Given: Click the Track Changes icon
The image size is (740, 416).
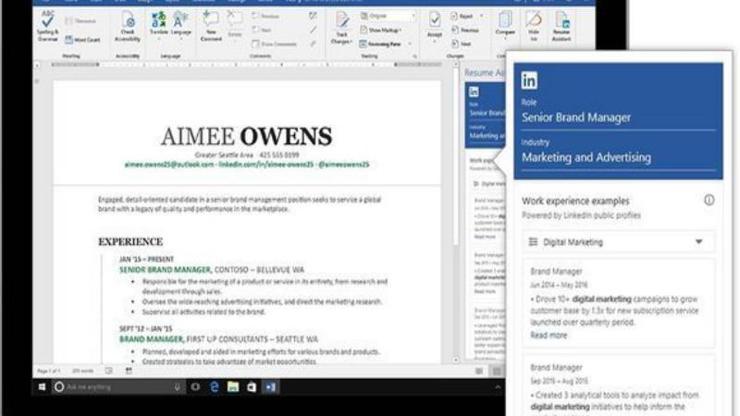Looking at the screenshot, I should coord(342,24).
